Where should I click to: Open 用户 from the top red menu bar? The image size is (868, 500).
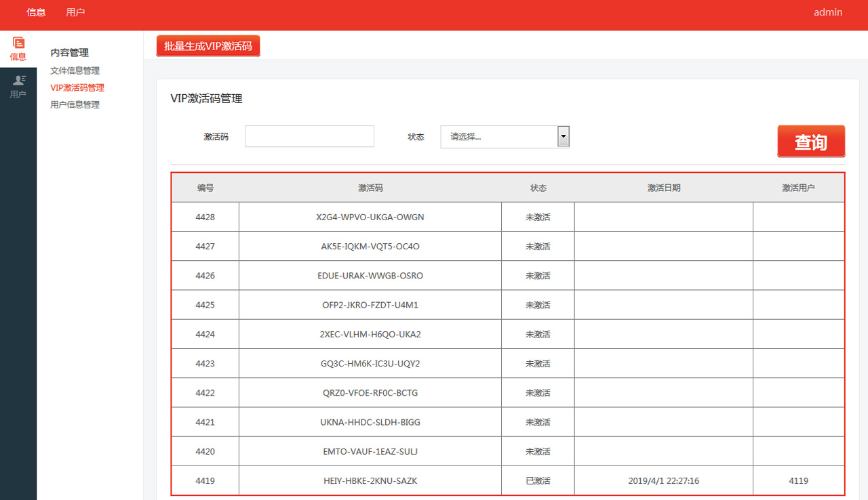click(75, 12)
